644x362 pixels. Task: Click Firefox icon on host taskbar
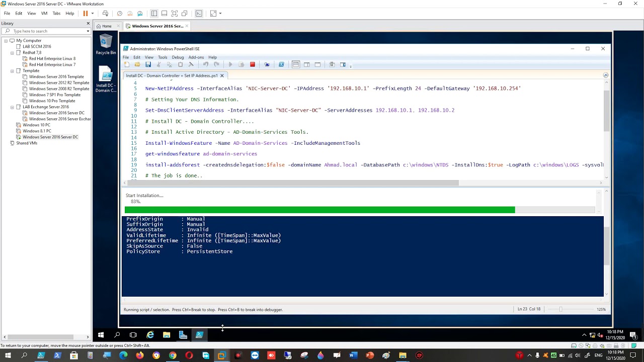140,356
